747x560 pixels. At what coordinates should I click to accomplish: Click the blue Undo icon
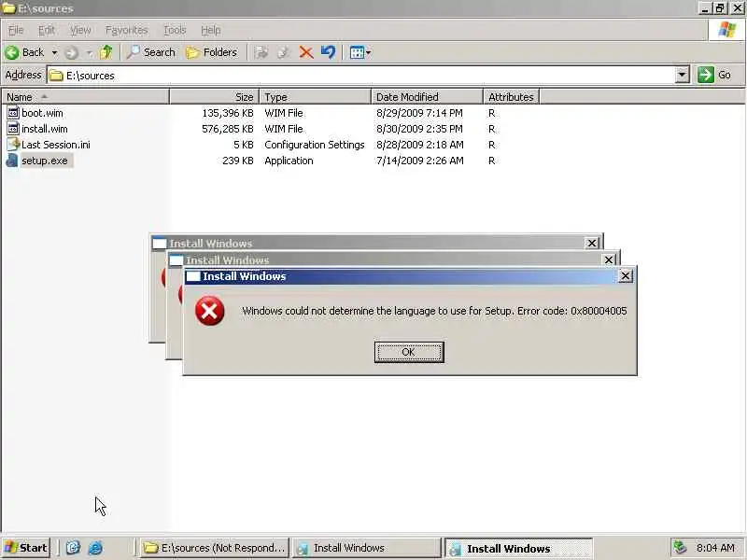click(328, 52)
